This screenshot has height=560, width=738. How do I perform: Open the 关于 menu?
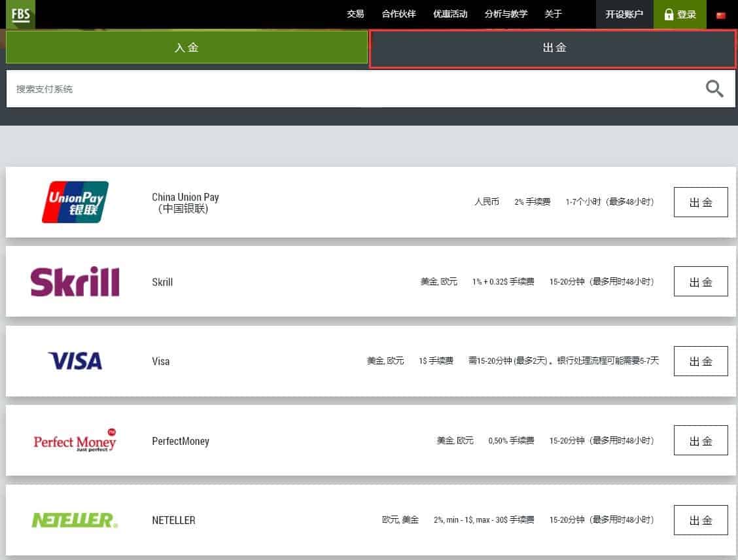553,14
